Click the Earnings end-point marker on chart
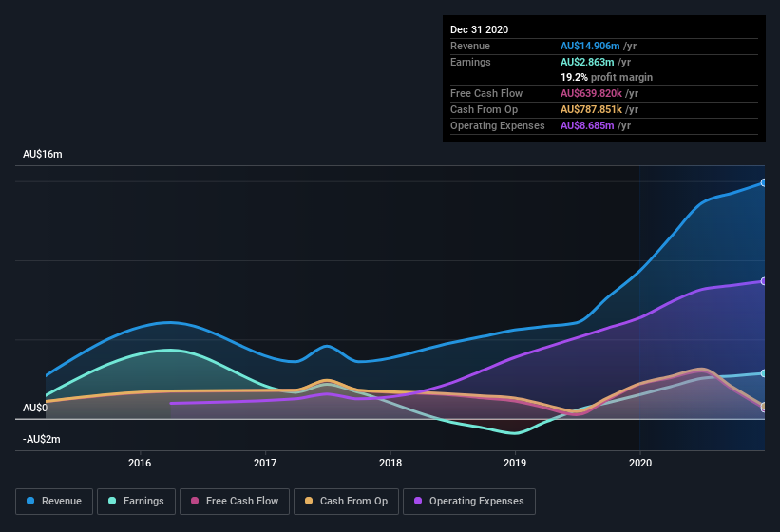780x532 pixels. click(764, 373)
